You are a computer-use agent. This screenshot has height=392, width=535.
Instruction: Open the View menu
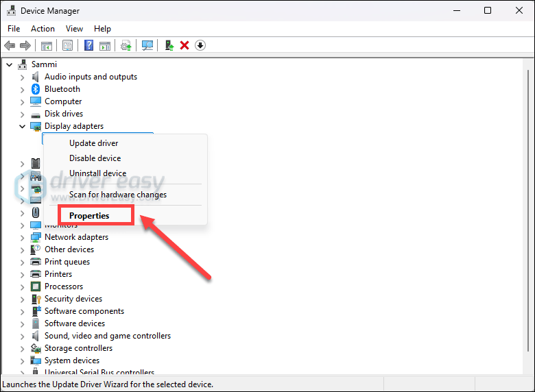pyautogui.click(x=74, y=29)
